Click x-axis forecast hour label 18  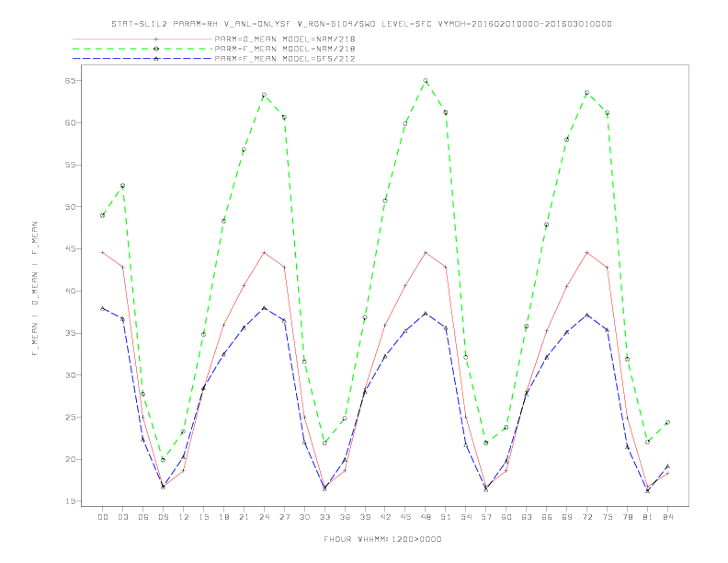[223, 517]
